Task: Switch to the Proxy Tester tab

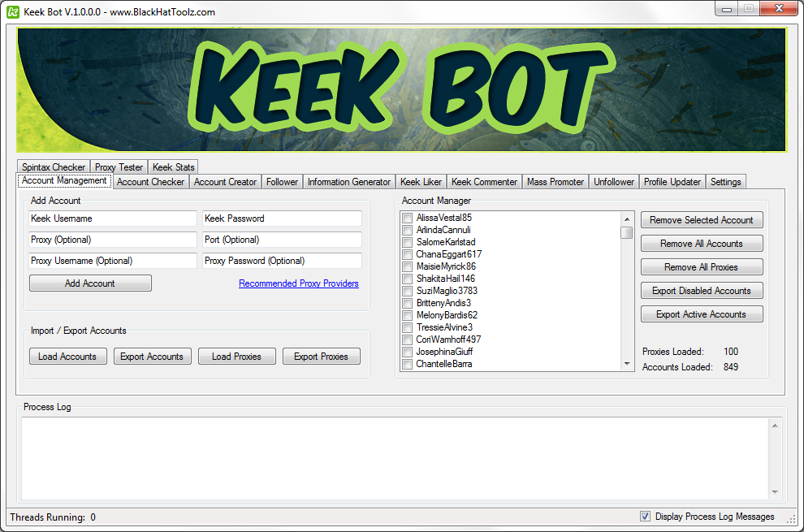Action: [119, 167]
